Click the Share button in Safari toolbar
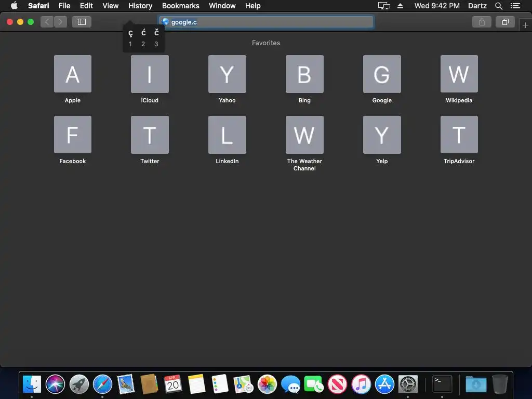 (482, 22)
